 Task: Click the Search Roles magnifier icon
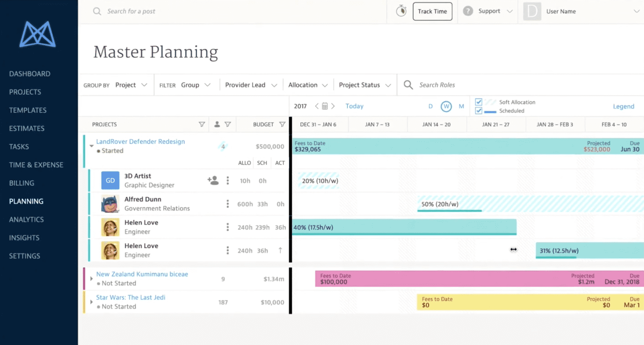(408, 85)
